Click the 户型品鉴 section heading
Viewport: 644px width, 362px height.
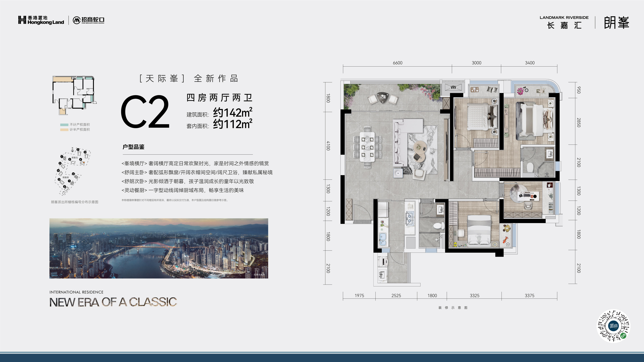[x=133, y=147]
